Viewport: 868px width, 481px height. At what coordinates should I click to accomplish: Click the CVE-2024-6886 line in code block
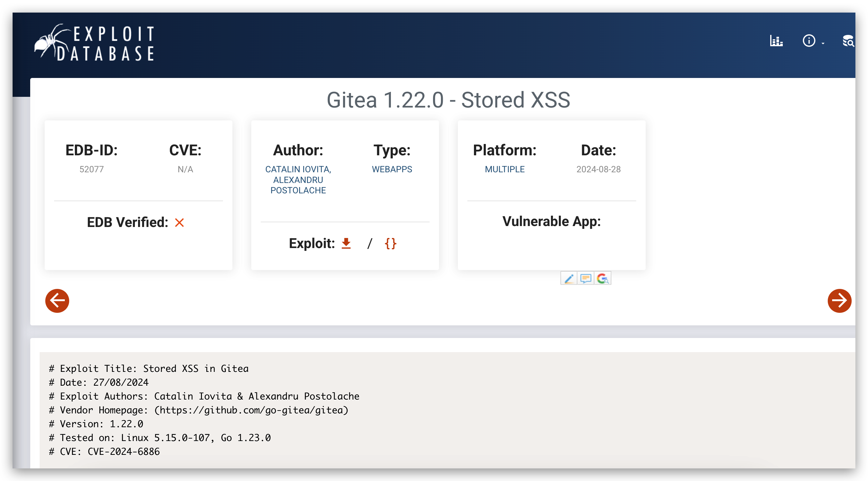[123, 451]
